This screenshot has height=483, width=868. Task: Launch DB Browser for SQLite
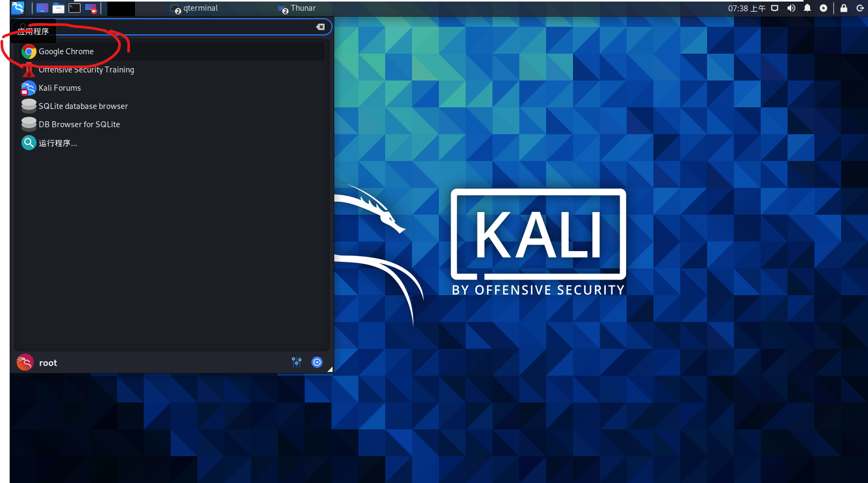tap(172, 125)
